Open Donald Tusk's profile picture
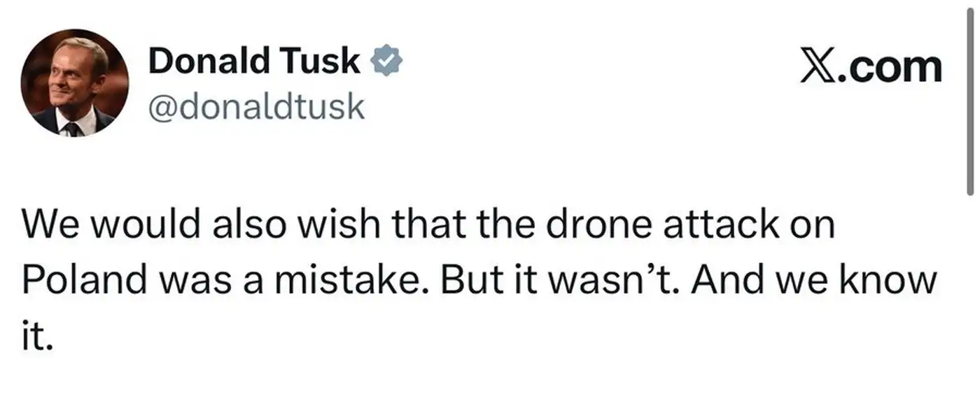980x400 pixels. pos(75,83)
